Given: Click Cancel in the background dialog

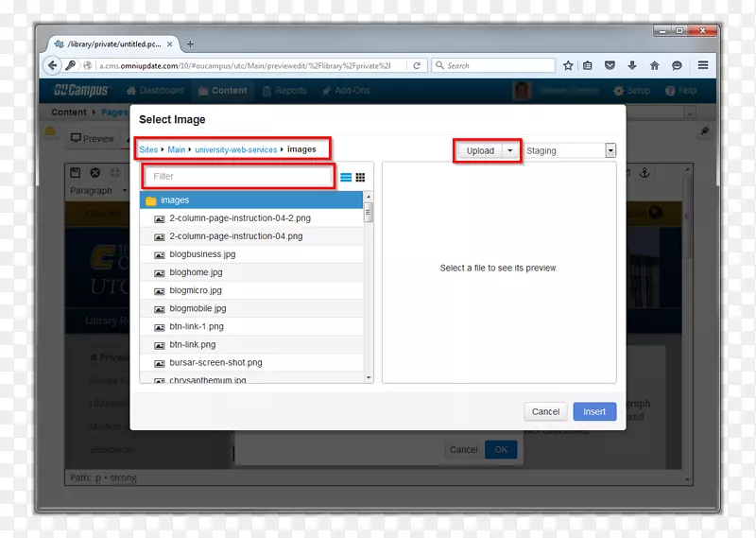Looking at the screenshot, I should click(463, 450).
